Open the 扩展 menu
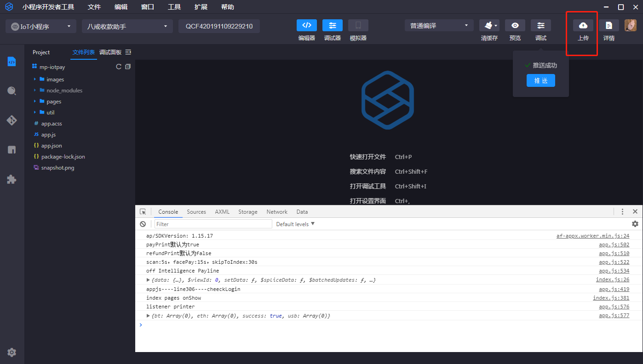This screenshot has height=364, width=643. click(x=201, y=7)
